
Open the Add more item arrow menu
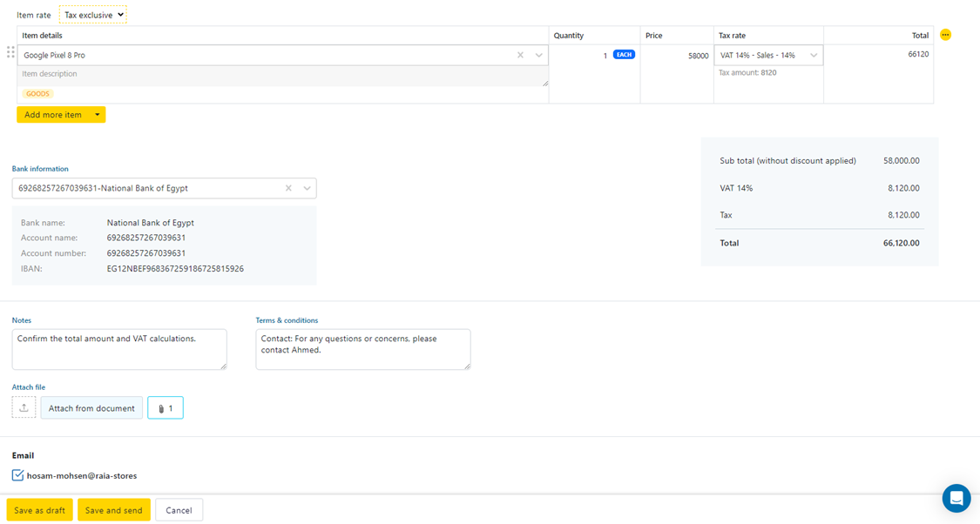[x=98, y=115]
